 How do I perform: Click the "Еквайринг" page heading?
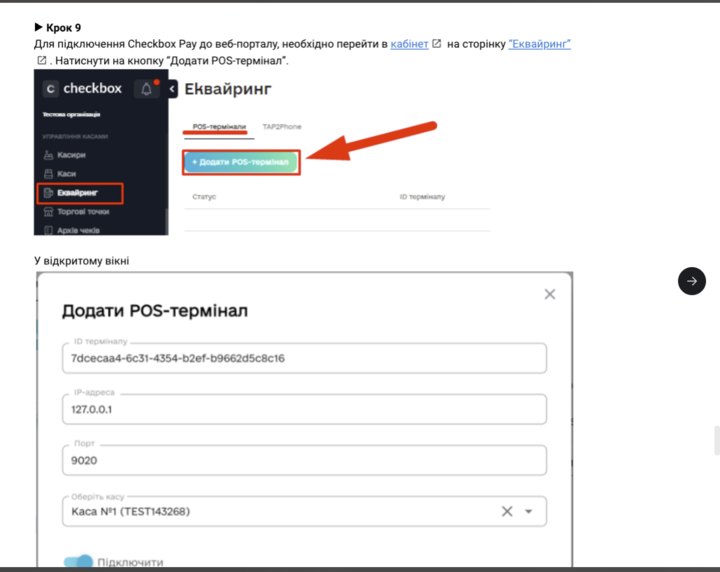(228, 89)
